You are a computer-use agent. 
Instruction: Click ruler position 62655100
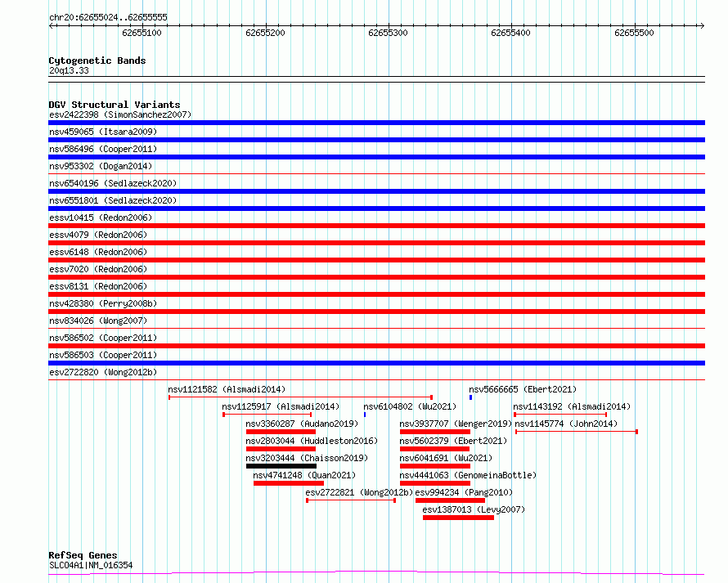(142, 33)
